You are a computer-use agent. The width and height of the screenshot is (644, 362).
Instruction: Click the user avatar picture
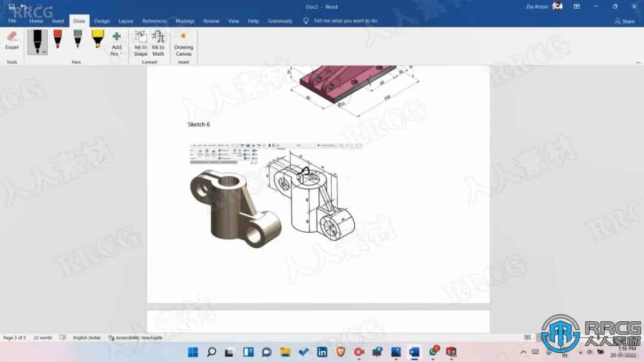(x=557, y=6)
